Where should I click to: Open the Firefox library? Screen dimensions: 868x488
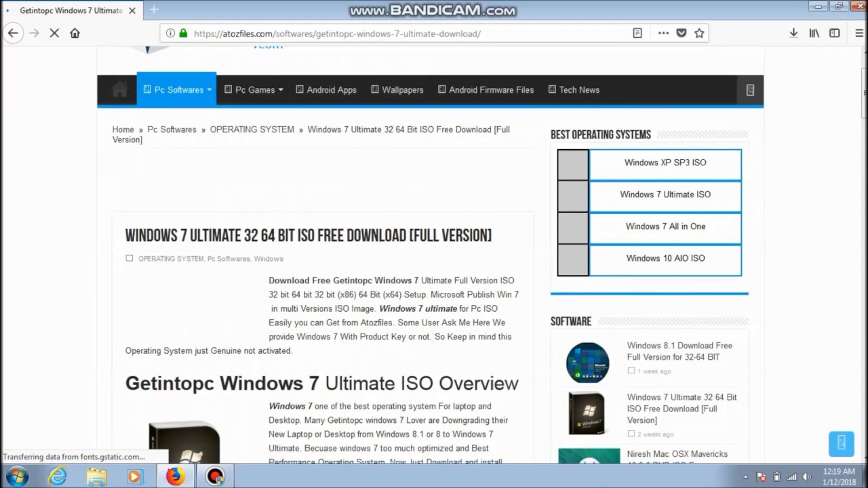(x=814, y=33)
